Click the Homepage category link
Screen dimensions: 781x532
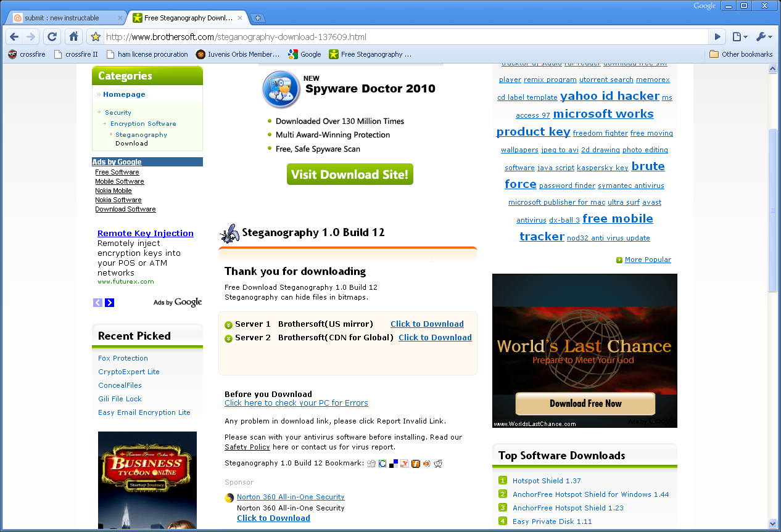click(x=124, y=94)
